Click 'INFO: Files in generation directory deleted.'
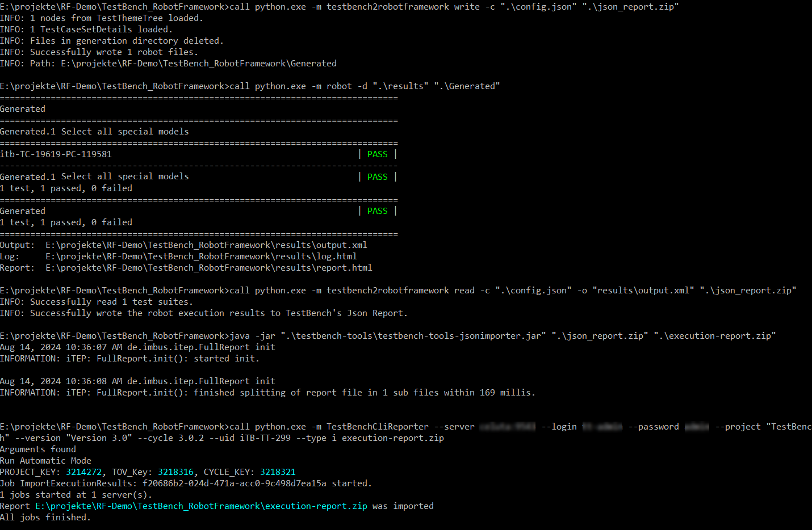The image size is (812, 530). (112, 41)
